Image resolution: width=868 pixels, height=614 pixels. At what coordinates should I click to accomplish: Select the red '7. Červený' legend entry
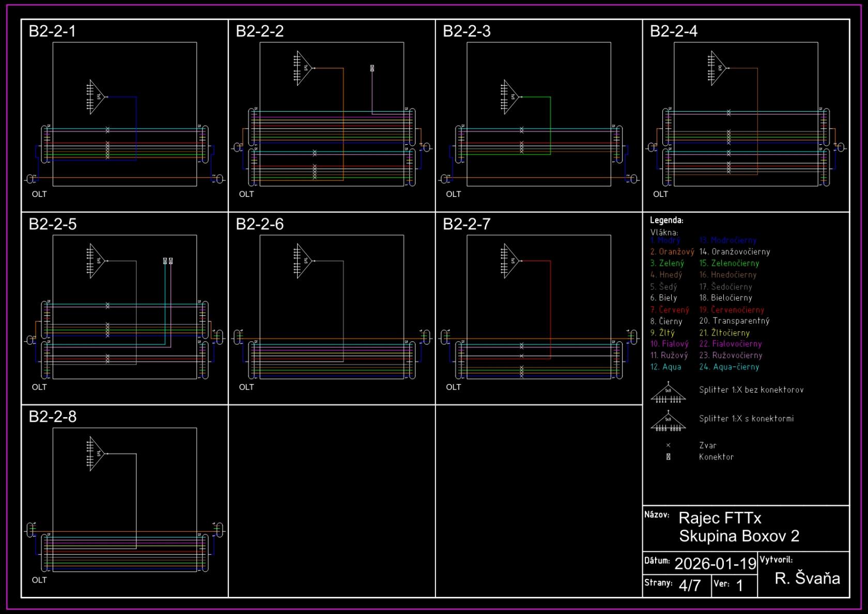point(670,310)
